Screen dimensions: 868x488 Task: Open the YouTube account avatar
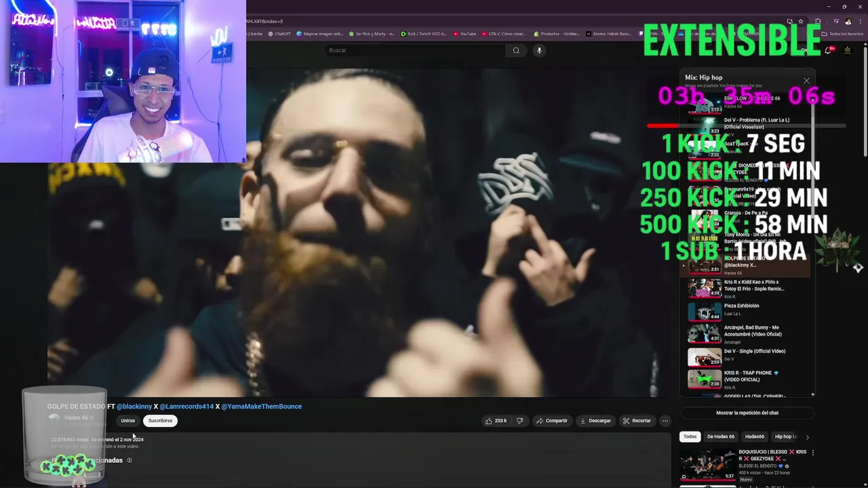(x=847, y=50)
